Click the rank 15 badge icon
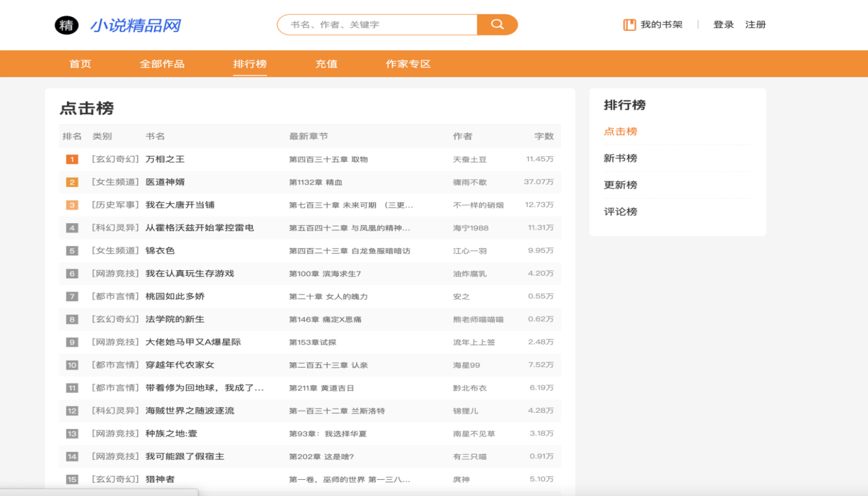The height and width of the screenshot is (496, 868). (x=72, y=479)
